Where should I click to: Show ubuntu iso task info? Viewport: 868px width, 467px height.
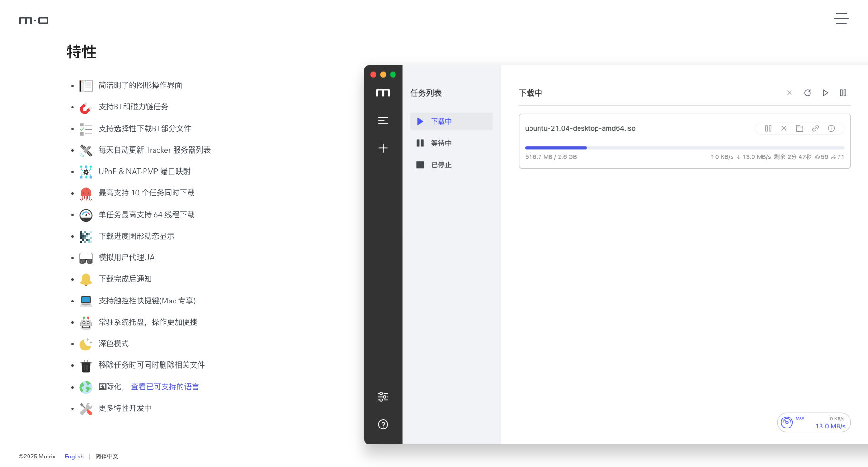pos(831,128)
